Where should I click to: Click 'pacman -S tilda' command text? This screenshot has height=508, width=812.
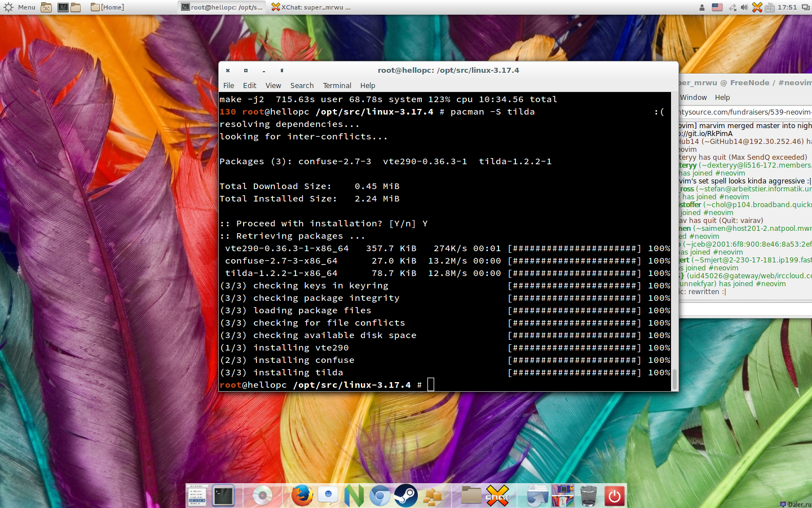[492, 112]
